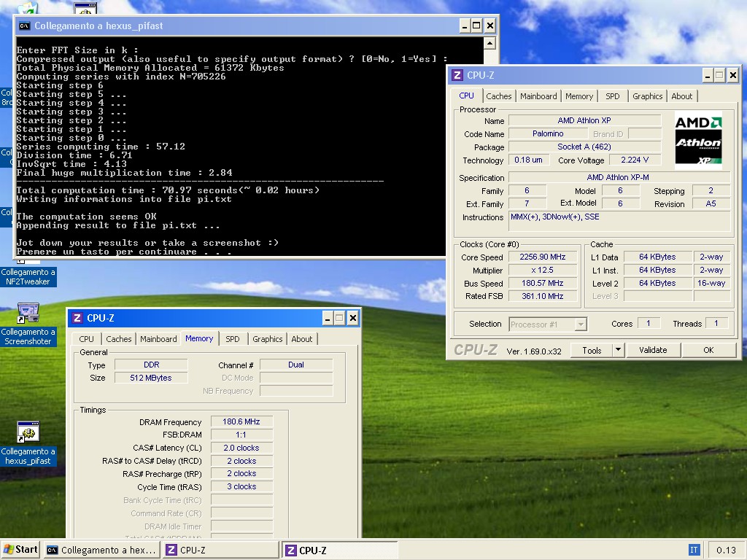Click the DRAM Frequency value 180.6 MHz
This screenshot has width=747, height=560.
(241, 421)
